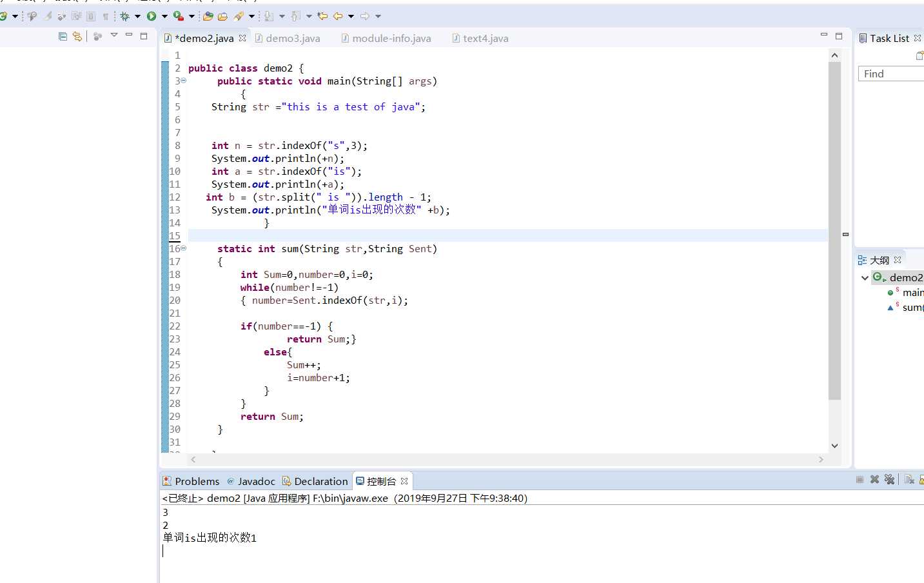Collapse demo2 class in outline panel

tap(865, 278)
